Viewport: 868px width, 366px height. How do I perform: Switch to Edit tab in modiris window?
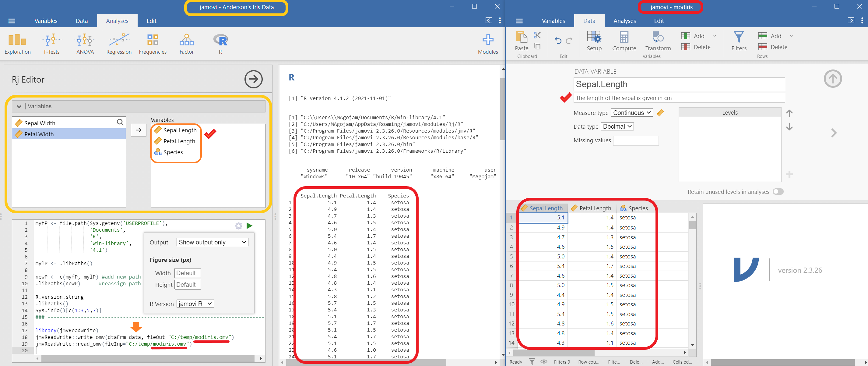[659, 21]
